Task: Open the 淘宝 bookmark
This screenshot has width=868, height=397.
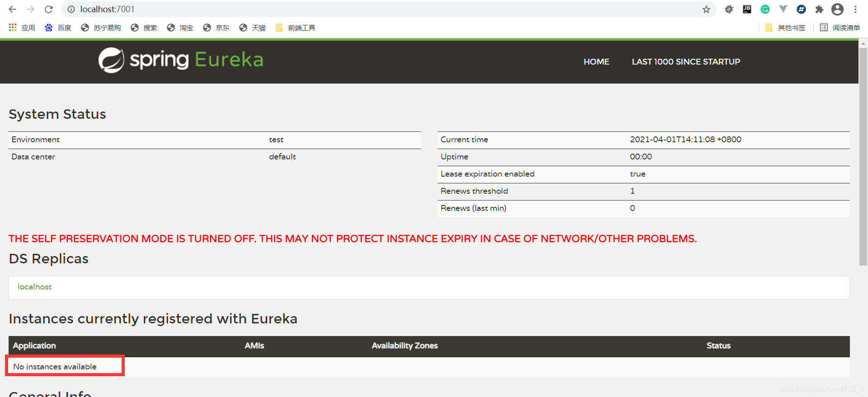Action: 180,28
